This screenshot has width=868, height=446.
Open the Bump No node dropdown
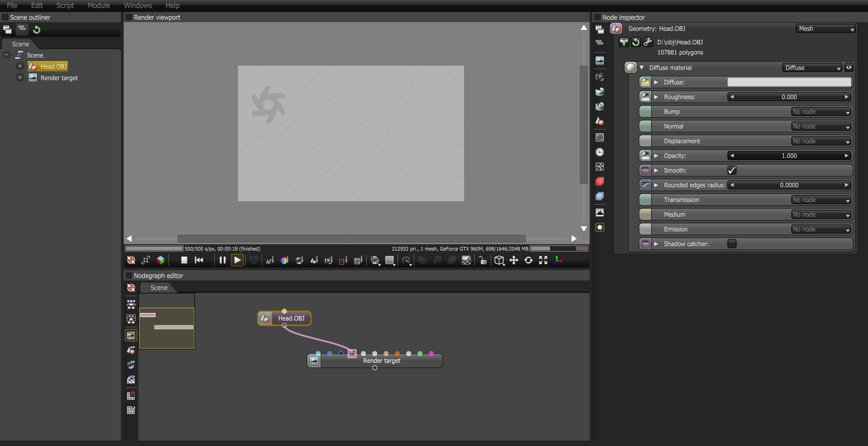[821, 111]
